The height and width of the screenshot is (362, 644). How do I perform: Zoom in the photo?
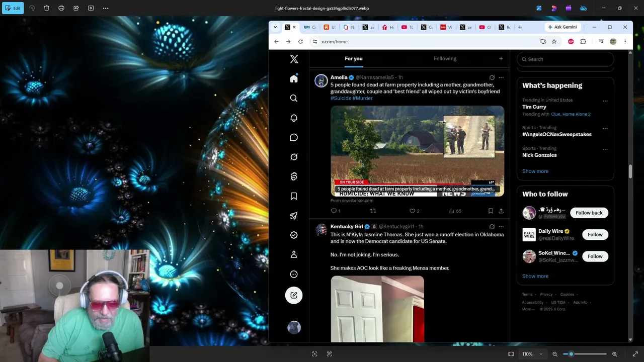pos(614,354)
